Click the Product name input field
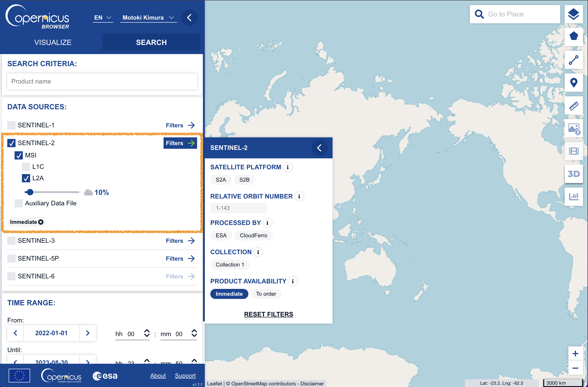This screenshot has height=387, width=588. (102, 81)
